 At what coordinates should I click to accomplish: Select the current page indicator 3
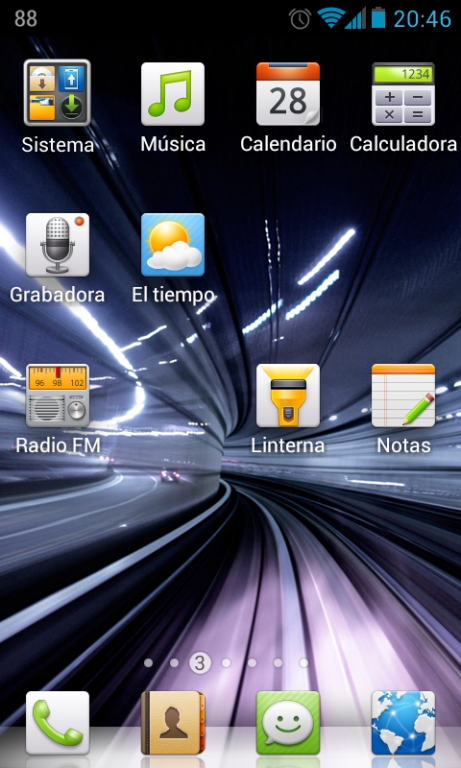click(200, 663)
